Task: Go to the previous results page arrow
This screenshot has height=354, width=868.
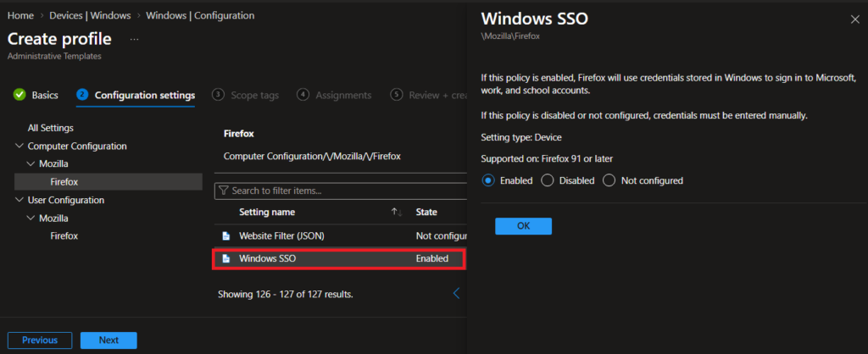Action: (456, 293)
